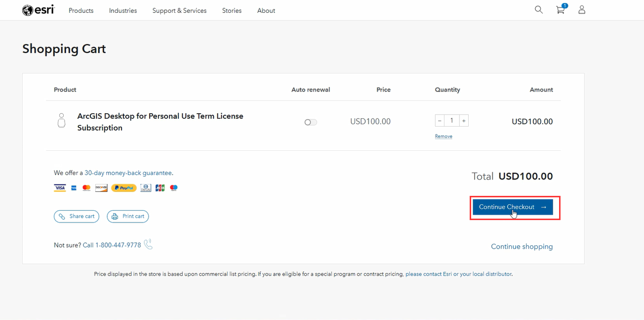Viewport: 644px width, 320px height.
Task: Toggle the Auto renewal switch
Action: pyautogui.click(x=311, y=122)
